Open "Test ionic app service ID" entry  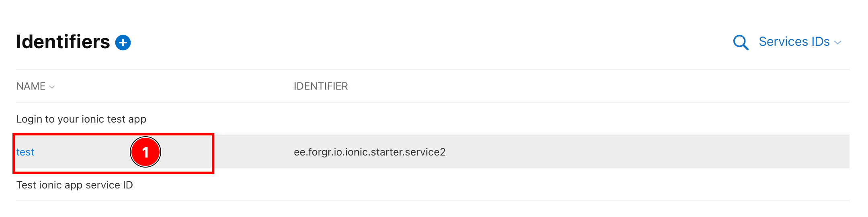click(x=74, y=185)
